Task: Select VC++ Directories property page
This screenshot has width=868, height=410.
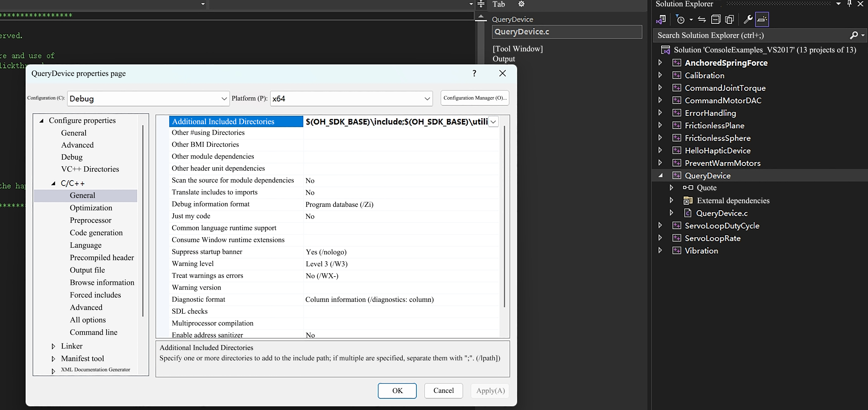Action: coord(90,169)
